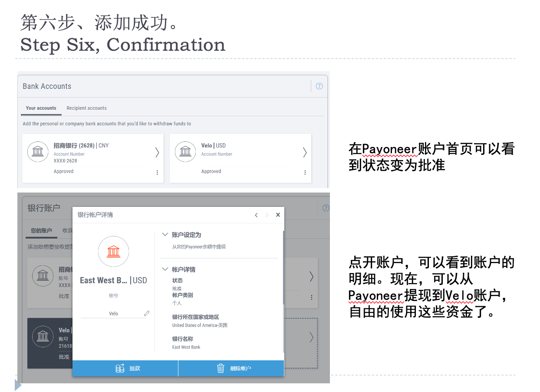
Task: Go to previous account using left arrow
Action: (x=256, y=215)
